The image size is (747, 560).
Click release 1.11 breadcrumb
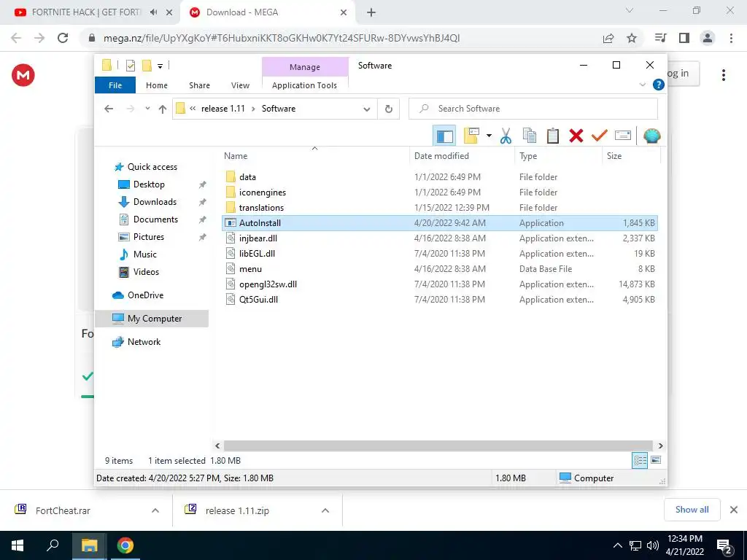tap(223, 109)
